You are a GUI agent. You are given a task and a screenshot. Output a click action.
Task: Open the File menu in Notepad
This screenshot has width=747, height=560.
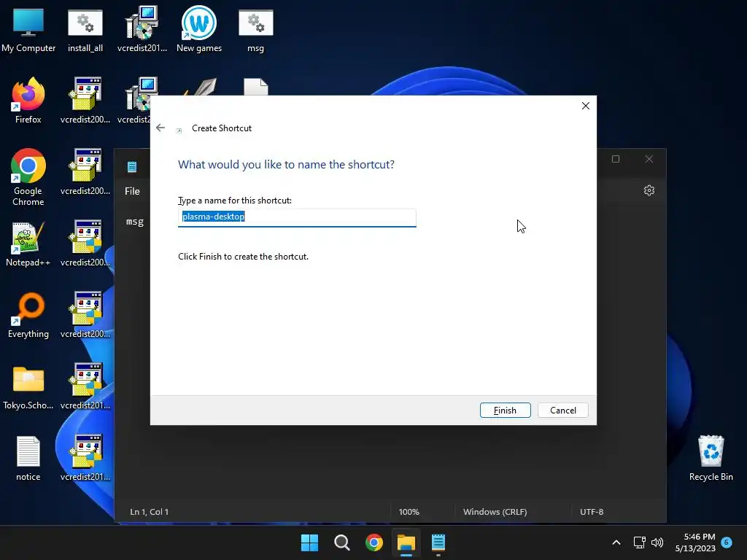click(x=133, y=191)
